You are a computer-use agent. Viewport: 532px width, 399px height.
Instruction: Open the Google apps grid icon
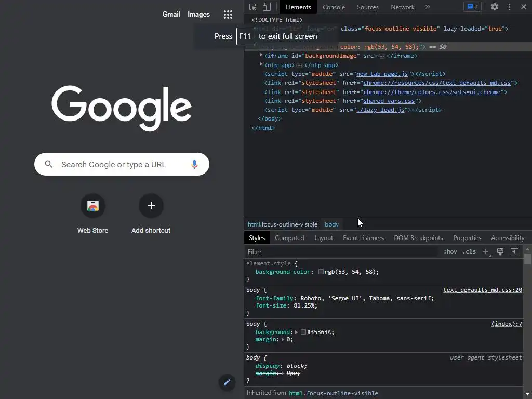(x=228, y=14)
